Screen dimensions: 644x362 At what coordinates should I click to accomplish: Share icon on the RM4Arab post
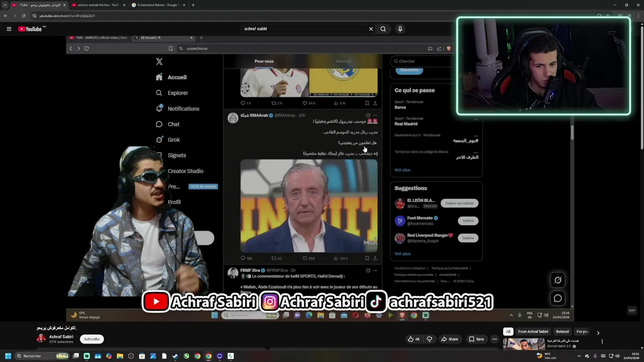(x=375, y=258)
